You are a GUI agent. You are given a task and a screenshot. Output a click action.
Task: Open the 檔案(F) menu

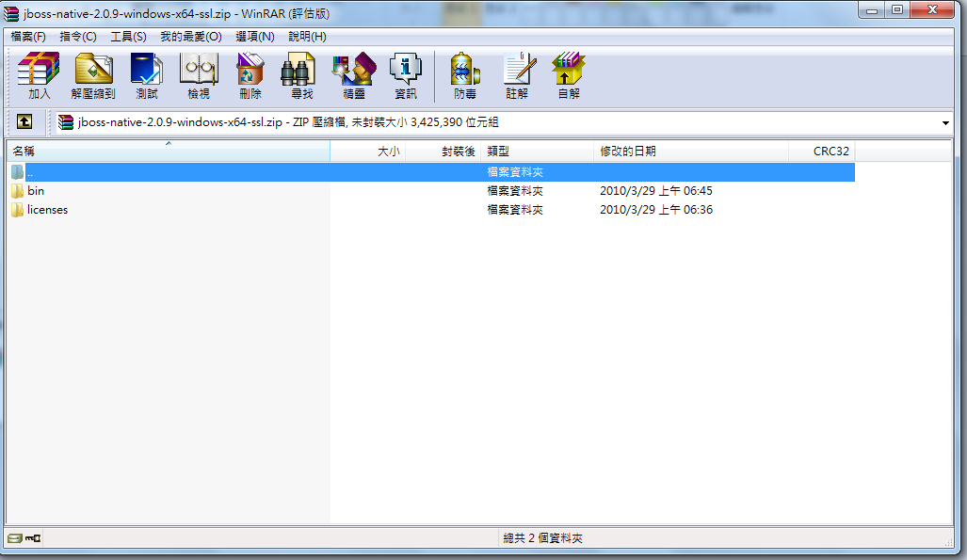(x=28, y=37)
